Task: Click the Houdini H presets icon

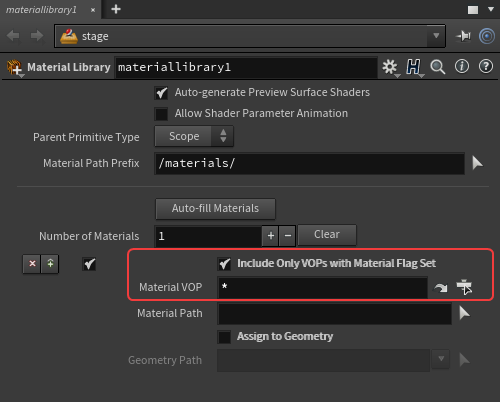Action: pos(414,68)
